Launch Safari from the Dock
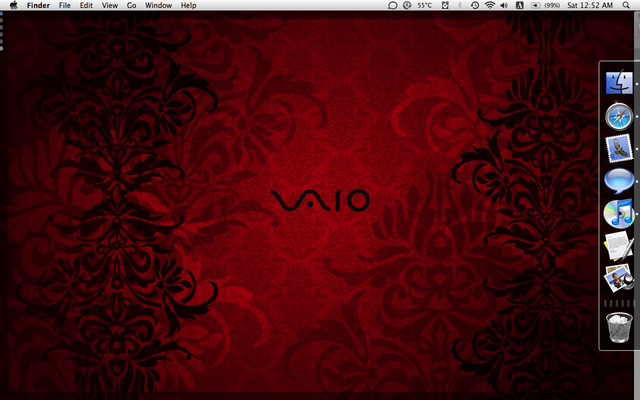The width and height of the screenshot is (640, 400). pyautogui.click(x=619, y=116)
